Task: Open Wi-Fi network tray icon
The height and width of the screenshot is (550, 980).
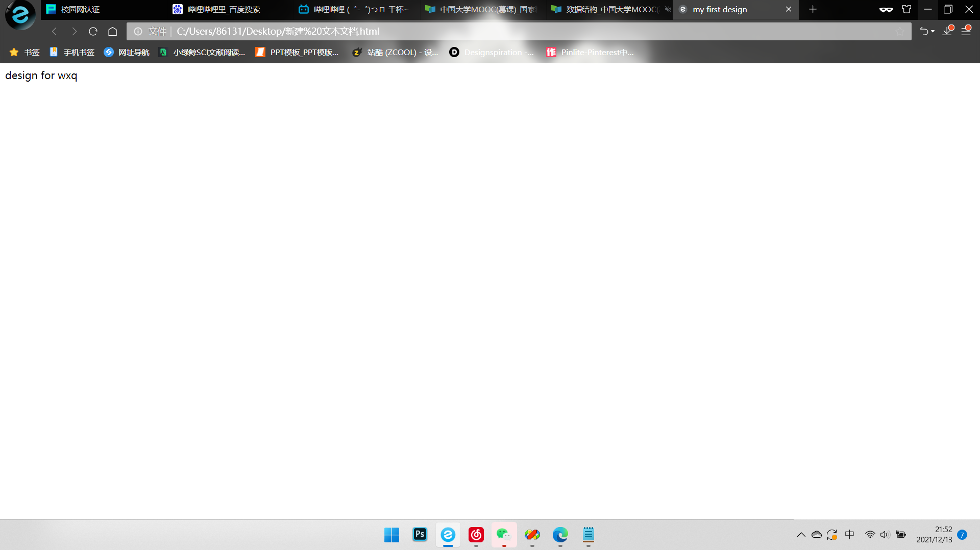Action: click(x=870, y=535)
